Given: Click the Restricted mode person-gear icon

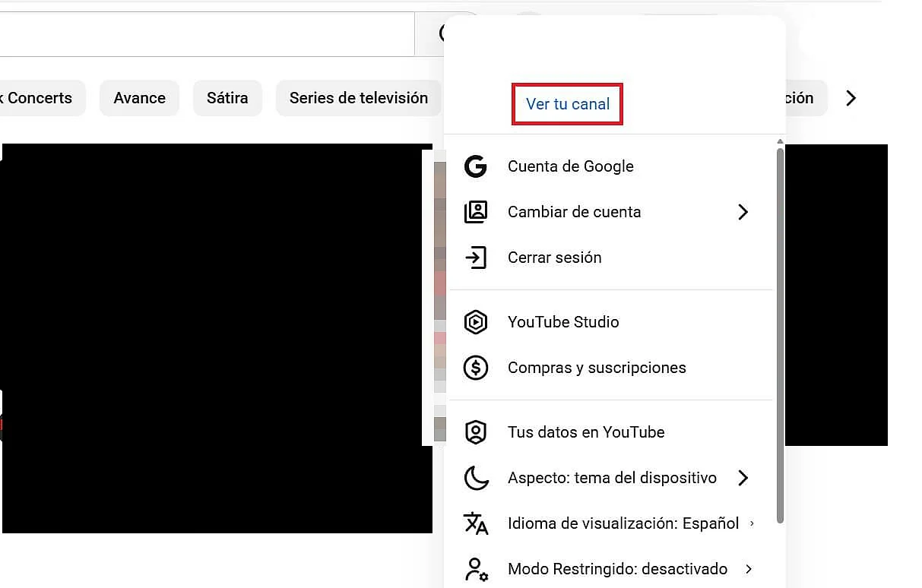Looking at the screenshot, I should [476, 569].
